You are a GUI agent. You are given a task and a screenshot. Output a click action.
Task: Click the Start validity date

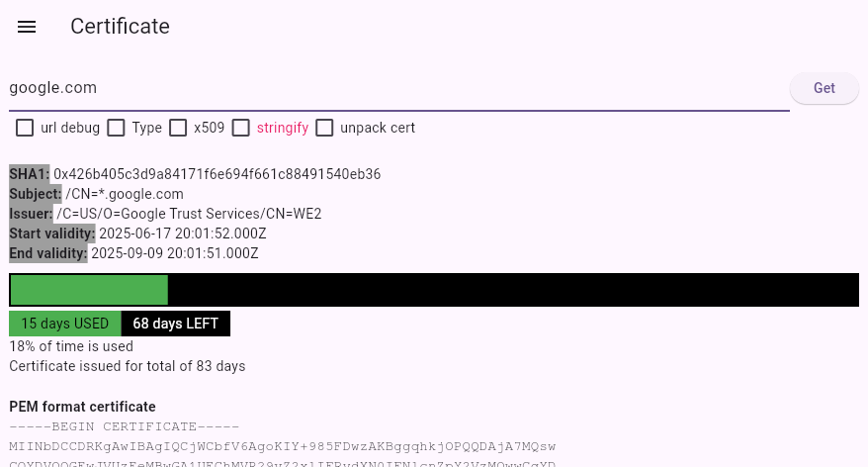tap(182, 233)
